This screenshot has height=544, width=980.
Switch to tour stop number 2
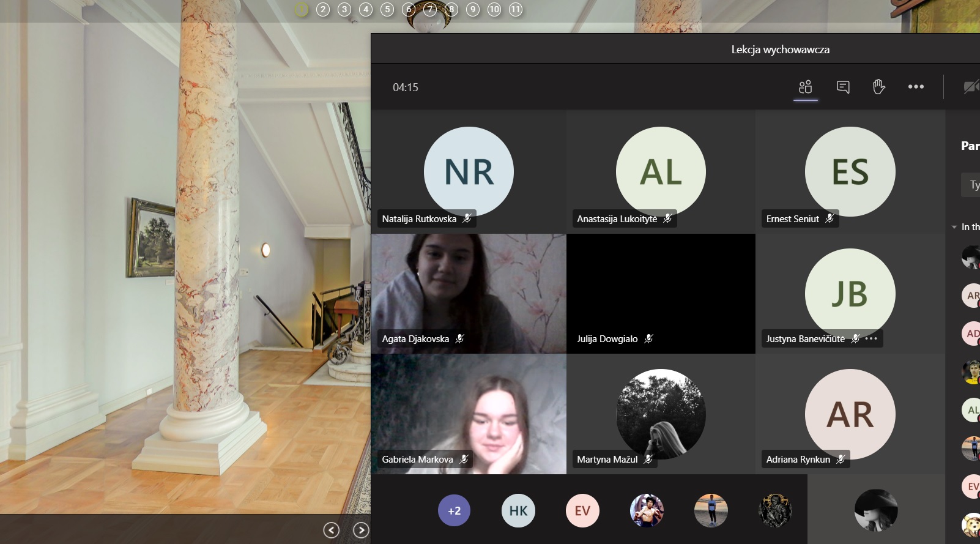(323, 9)
